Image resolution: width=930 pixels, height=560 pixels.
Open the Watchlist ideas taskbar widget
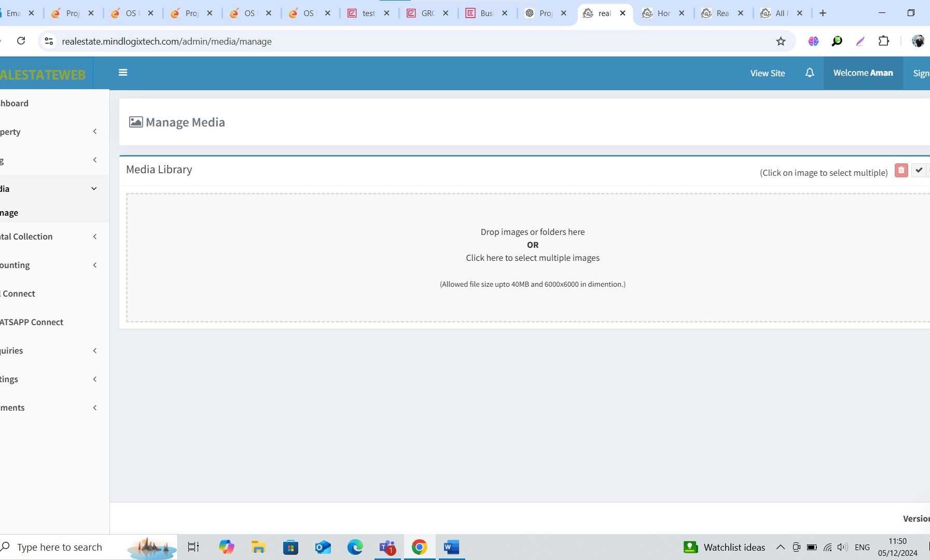click(x=725, y=547)
